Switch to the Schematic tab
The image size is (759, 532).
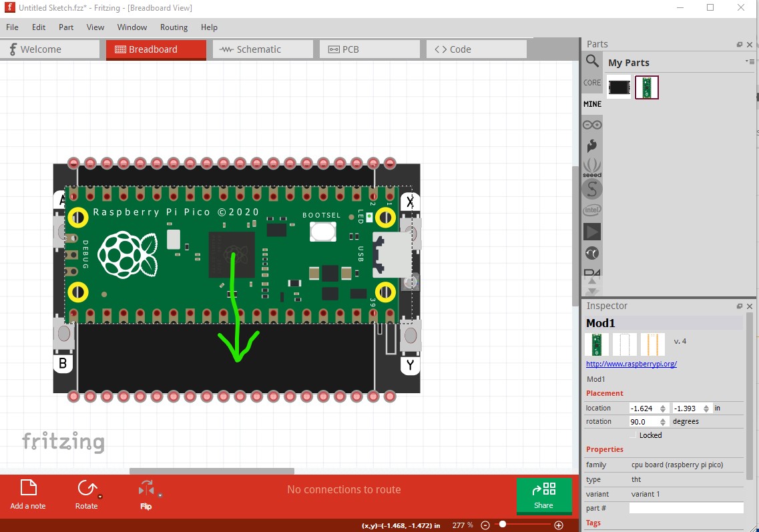(263, 49)
